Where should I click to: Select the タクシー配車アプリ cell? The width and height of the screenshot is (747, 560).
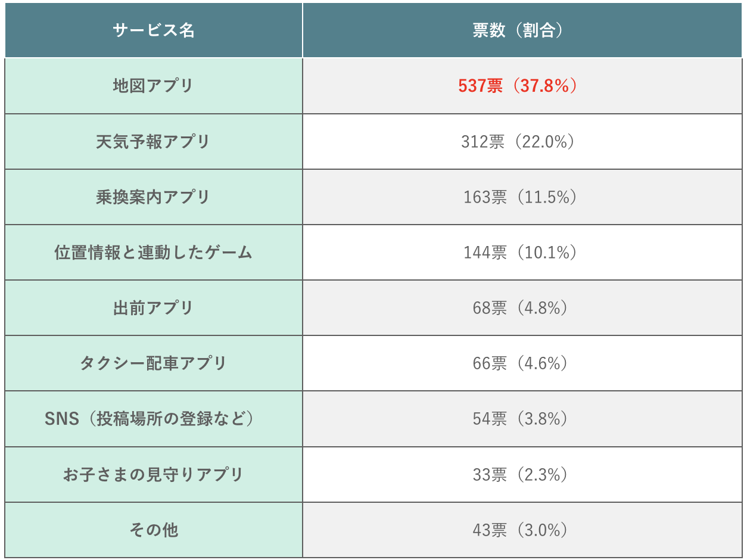pos(154,363)
